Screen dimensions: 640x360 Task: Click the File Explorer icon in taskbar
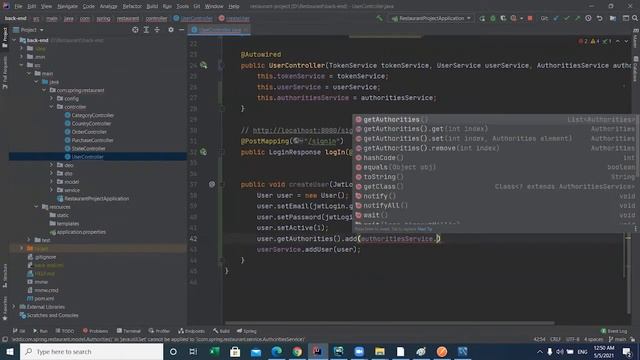coord(380,351)
